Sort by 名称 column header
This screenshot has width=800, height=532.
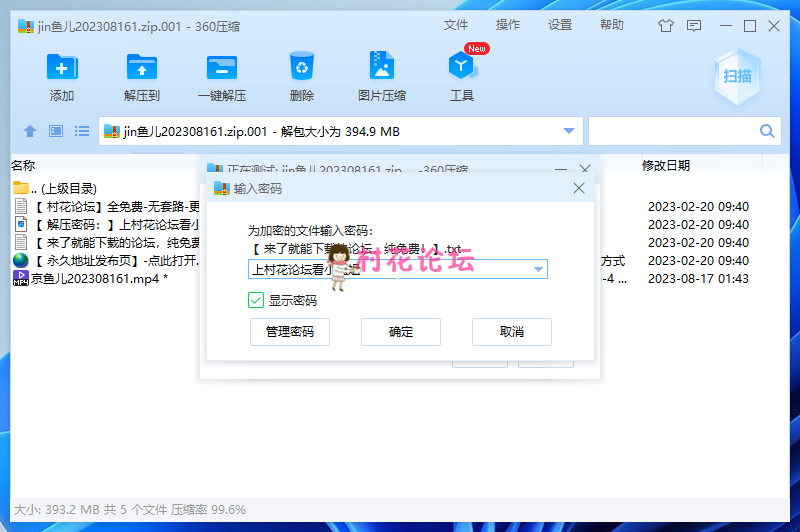coord(23,166)
